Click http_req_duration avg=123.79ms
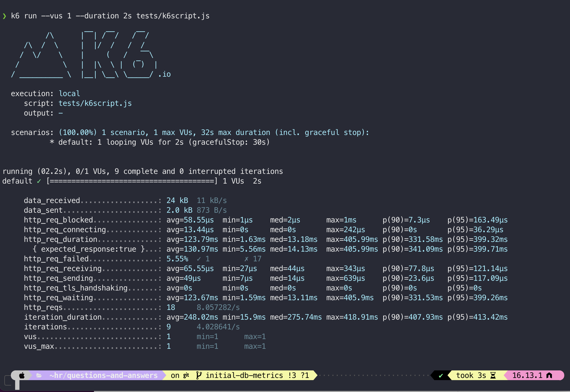Image resolution: width=570 pixels, height=392 pixels. [x=192, y=239]
